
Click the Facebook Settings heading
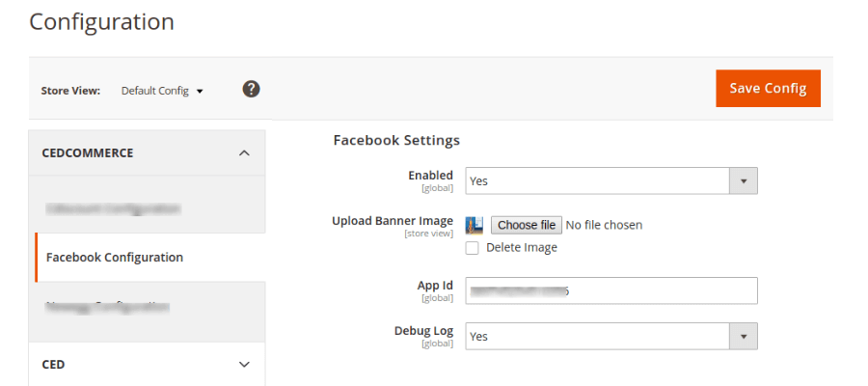click(x=396, y=140)
